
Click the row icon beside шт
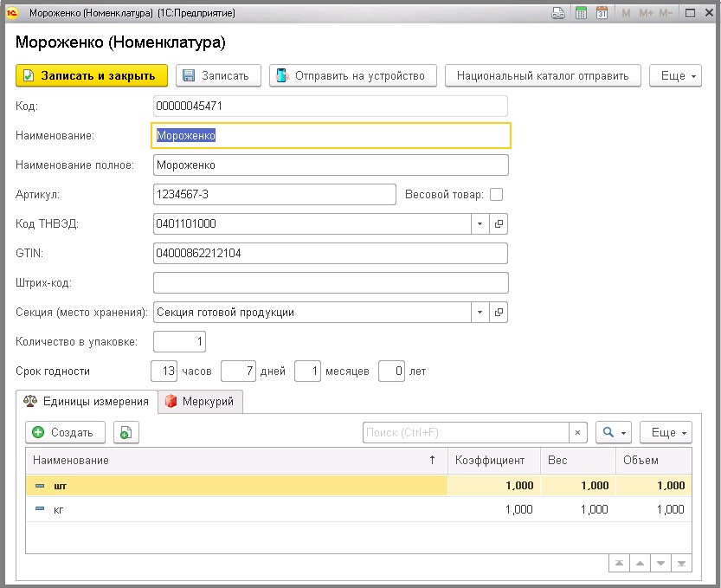pos(40,486)
